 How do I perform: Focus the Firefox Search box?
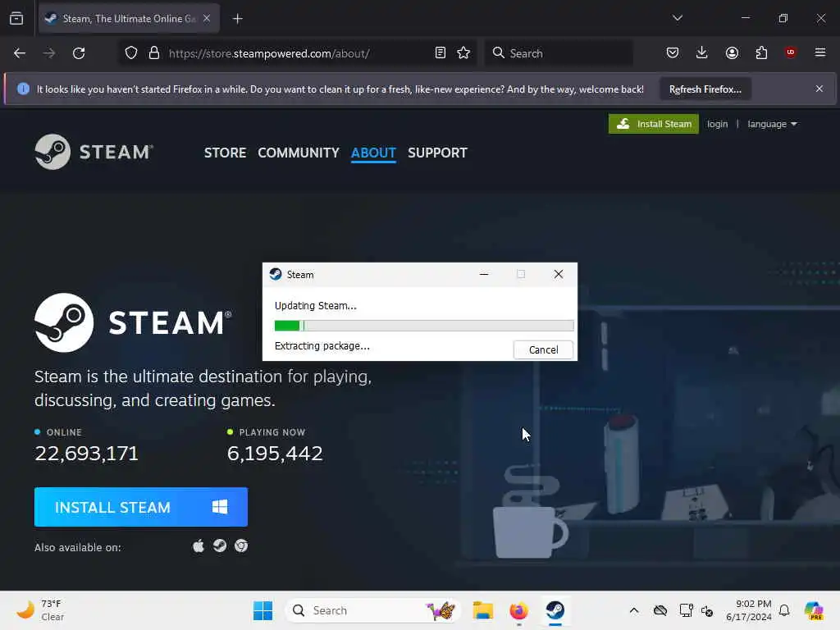pos(559,53)
